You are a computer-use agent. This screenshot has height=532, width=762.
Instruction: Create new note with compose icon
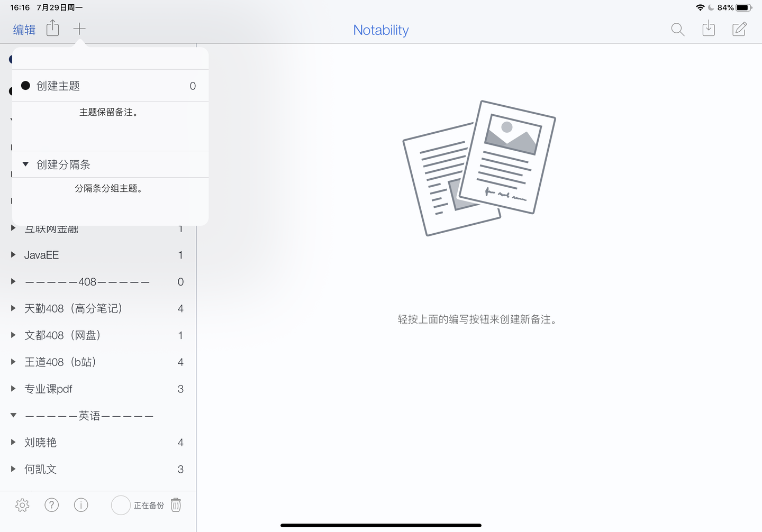739,29
